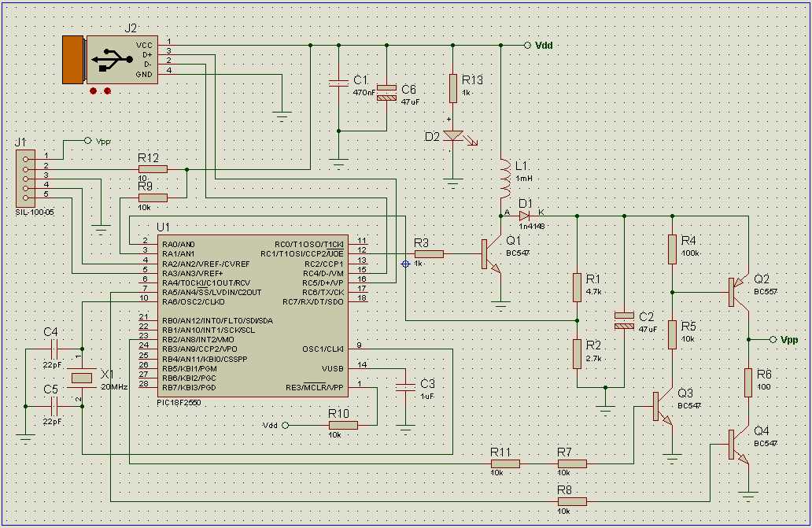
Task: Click the RC5/D+/VP pin label
Action: tap(323, 283)
